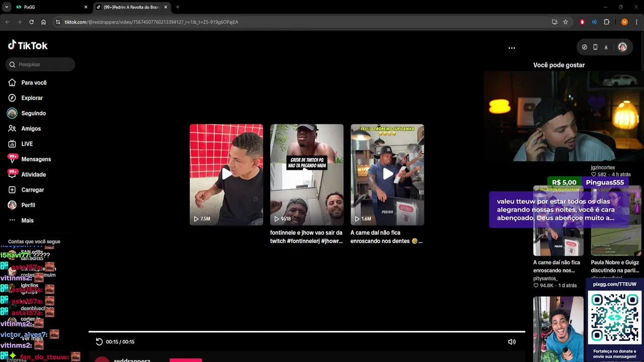644x362 pixels.
Task: Seek on the video progress bar
Action: coord(307,332)
